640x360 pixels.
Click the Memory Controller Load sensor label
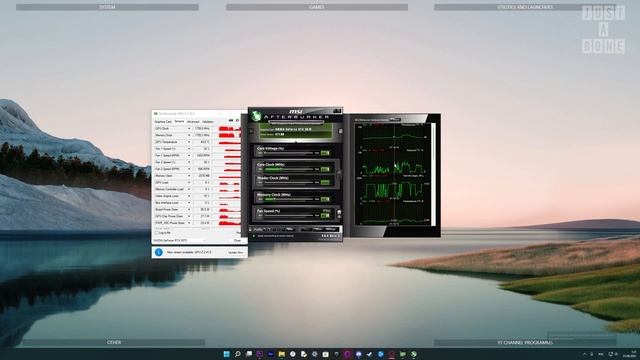click(x=169, y=189)
